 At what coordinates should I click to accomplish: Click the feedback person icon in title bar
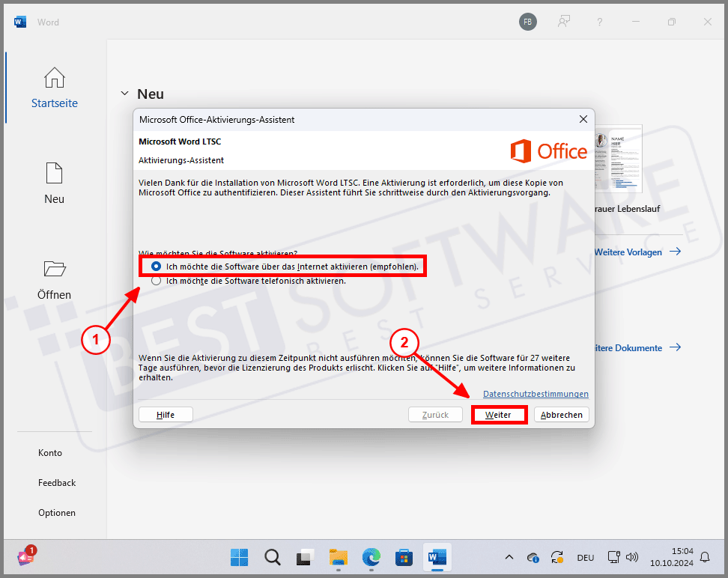click(x=564, y=22)
